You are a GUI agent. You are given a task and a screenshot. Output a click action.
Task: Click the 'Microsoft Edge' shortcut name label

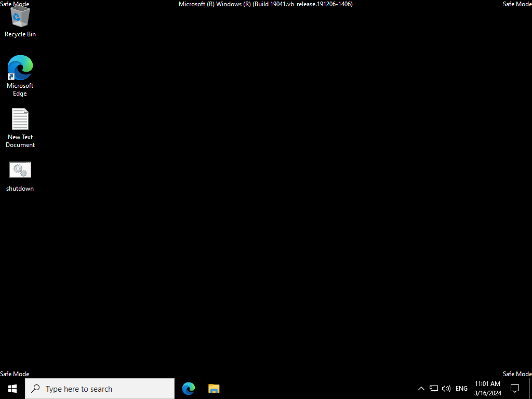pyautogui.click(x=20, y=89)
